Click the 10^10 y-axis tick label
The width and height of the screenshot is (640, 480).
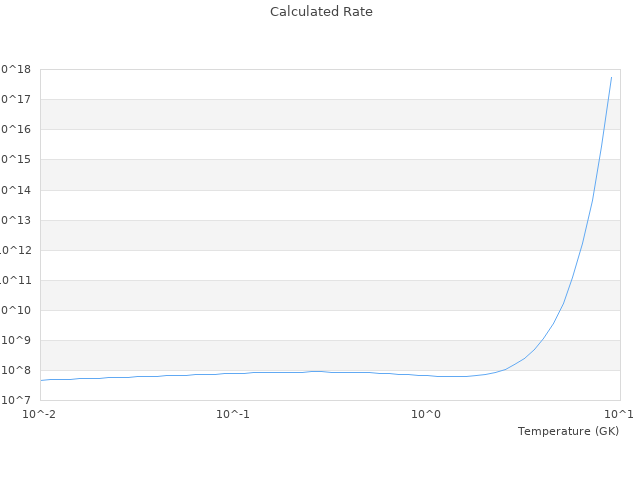tap(16, 310)
